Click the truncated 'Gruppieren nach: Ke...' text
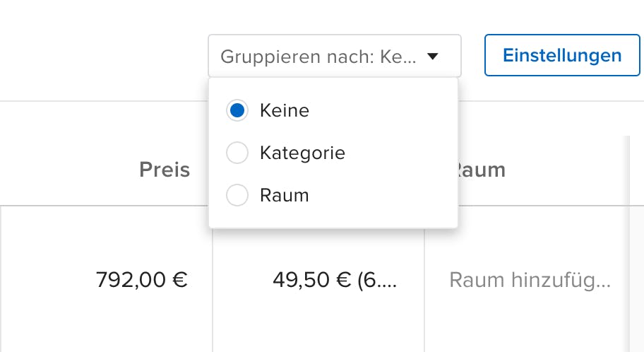 (x=318, y=56)
